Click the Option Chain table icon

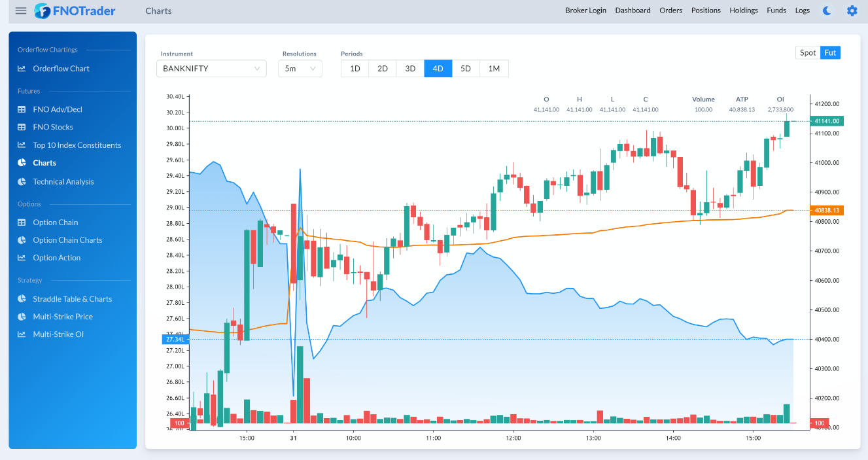pyautogui.click(x=22, y=222)
